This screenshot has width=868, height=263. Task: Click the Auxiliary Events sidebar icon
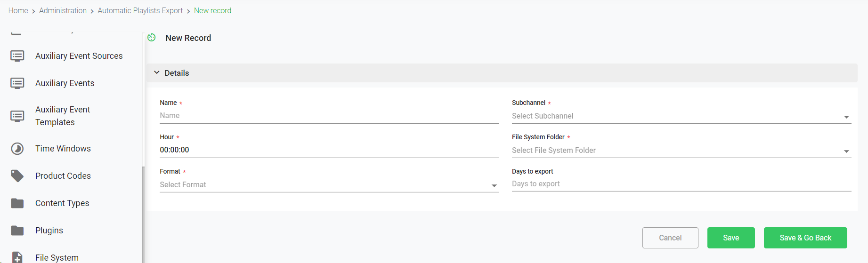17,83
